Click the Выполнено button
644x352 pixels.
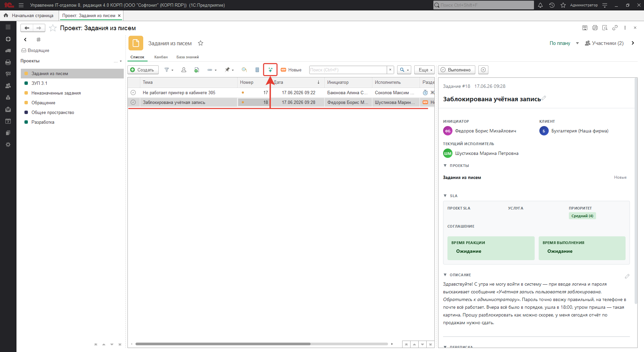[457, 70]
